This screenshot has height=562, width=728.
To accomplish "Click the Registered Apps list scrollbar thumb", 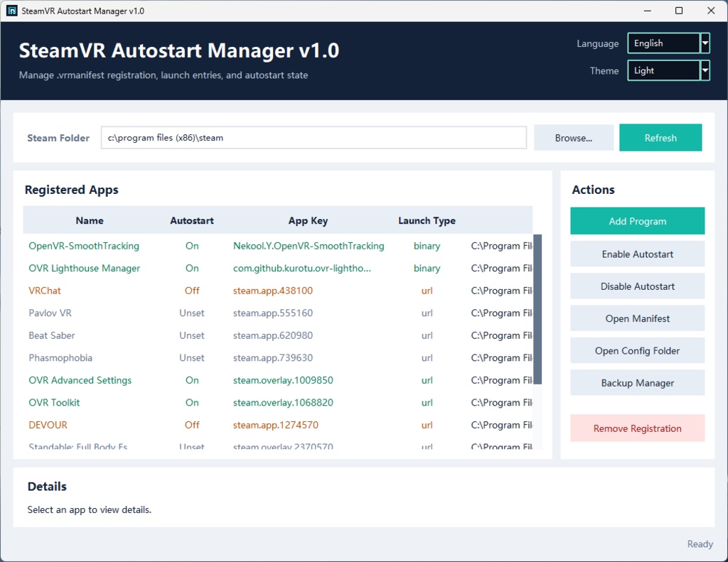I will [x=537, y=309].
